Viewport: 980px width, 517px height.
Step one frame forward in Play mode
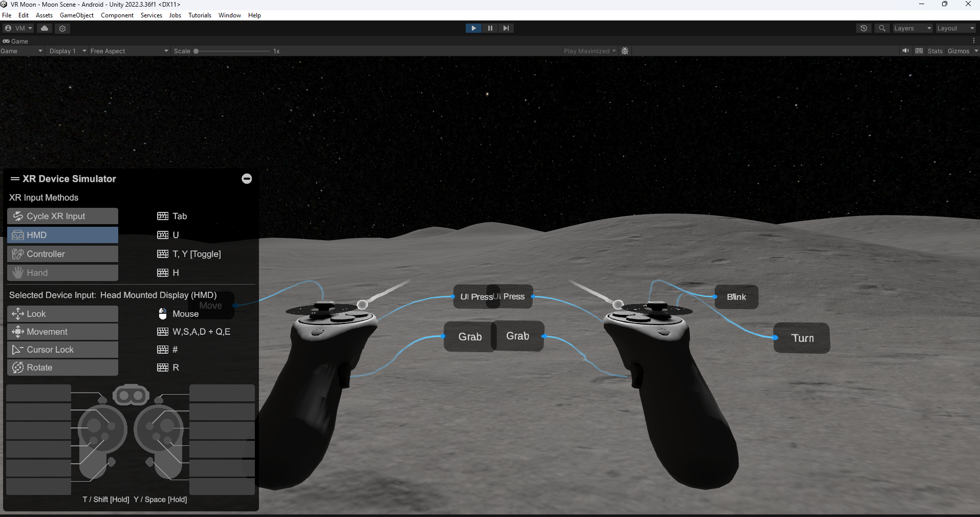(506, 28)
